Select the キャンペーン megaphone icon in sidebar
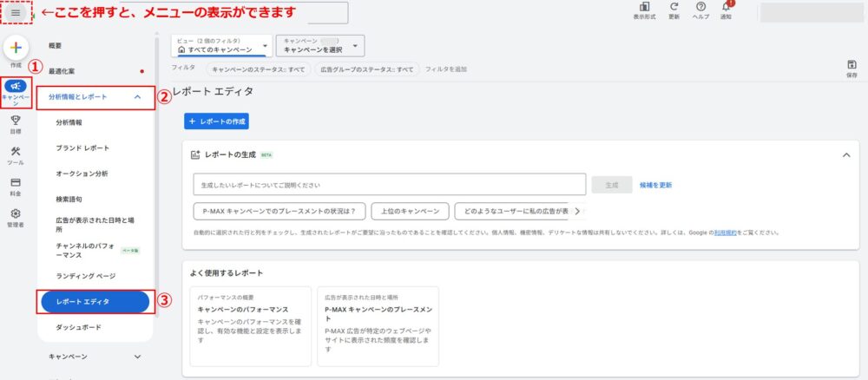This screenshot has height=380, width=868. point(16,86)
